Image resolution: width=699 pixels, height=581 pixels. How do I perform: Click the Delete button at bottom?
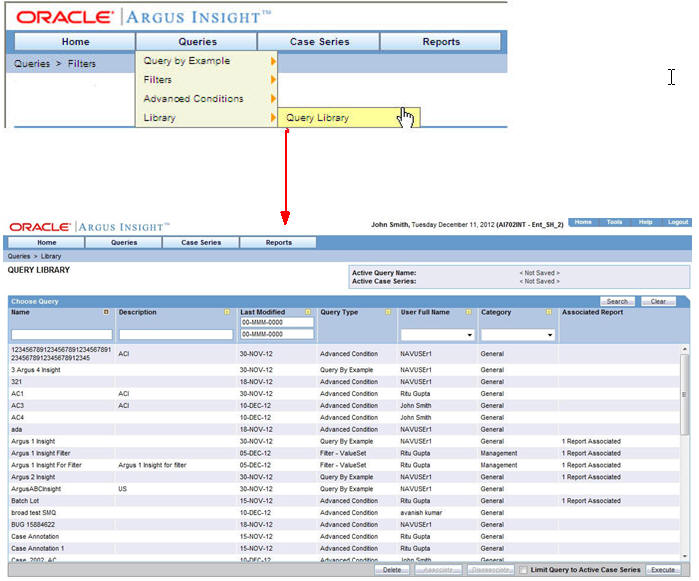click(392, 570)
